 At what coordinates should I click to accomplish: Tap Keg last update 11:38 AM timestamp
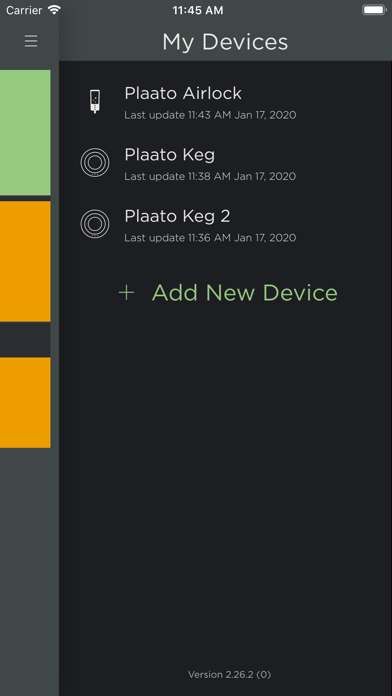[210, 177]
